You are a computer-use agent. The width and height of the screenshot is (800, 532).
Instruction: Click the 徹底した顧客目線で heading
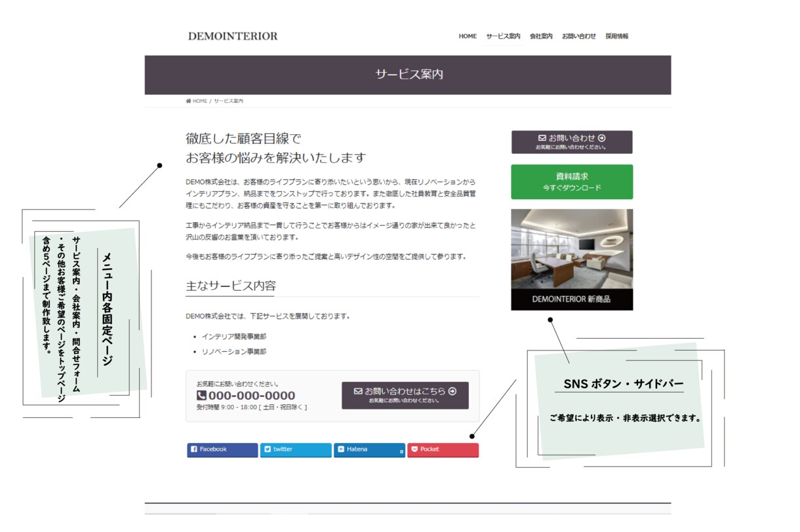coord(243,139)
